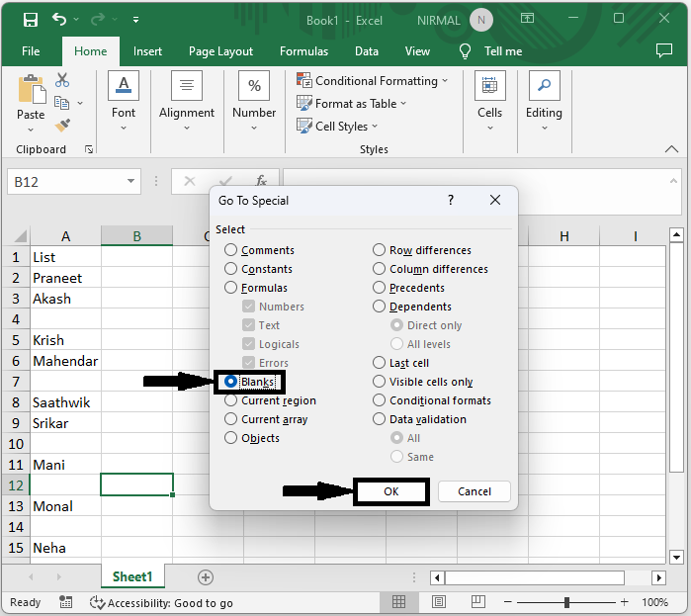
Task: Click the Cancel button
Action: 475,491
